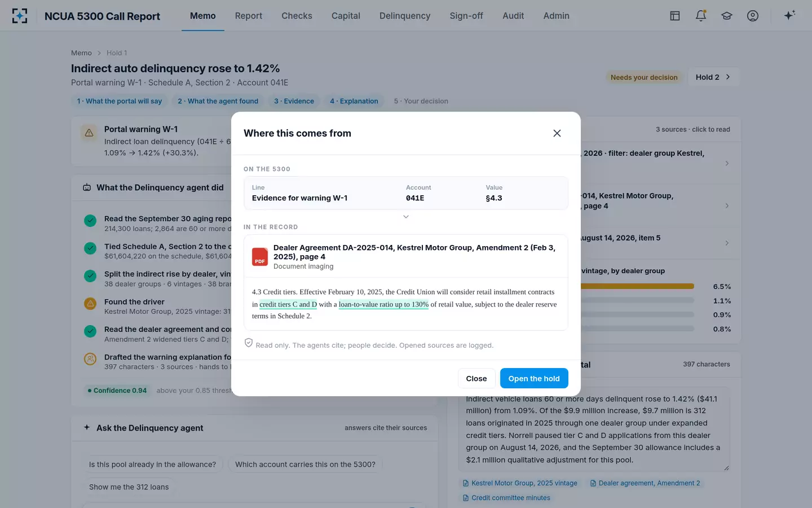Click the shield icon beside 'Read only'
This screenshot has height=508, width=812.
pyautogui.click(x=249, y=343)
